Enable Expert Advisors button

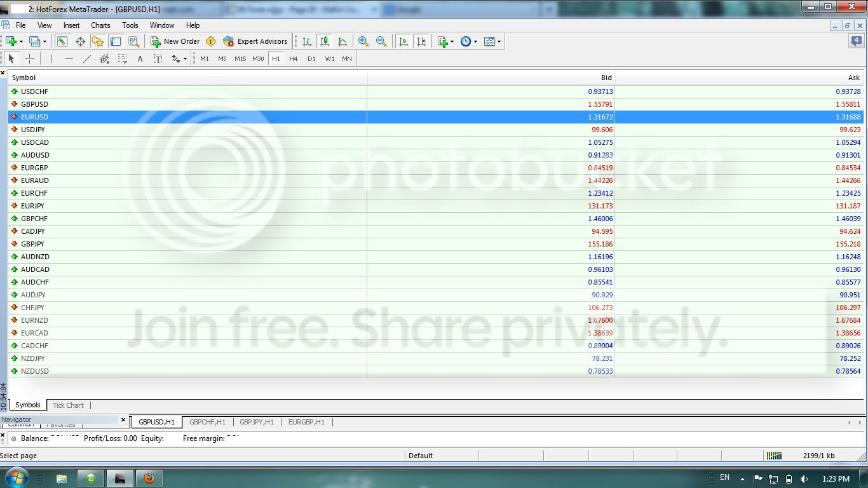(255, 41)
